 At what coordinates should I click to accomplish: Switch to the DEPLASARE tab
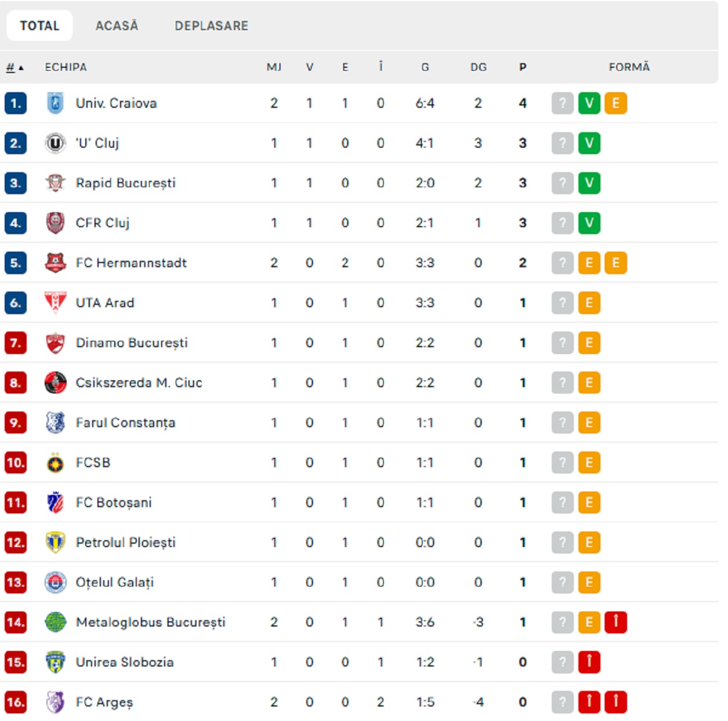click(212, 26)
